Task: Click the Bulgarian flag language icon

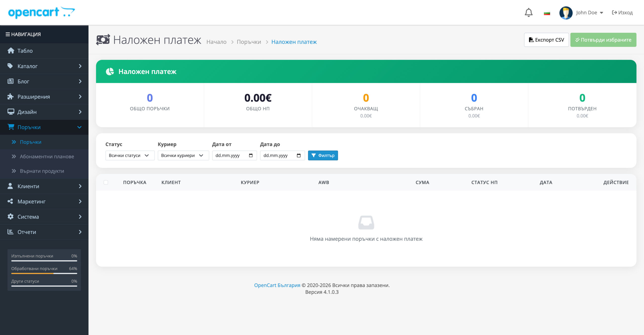Action: (x=547, y=13)
